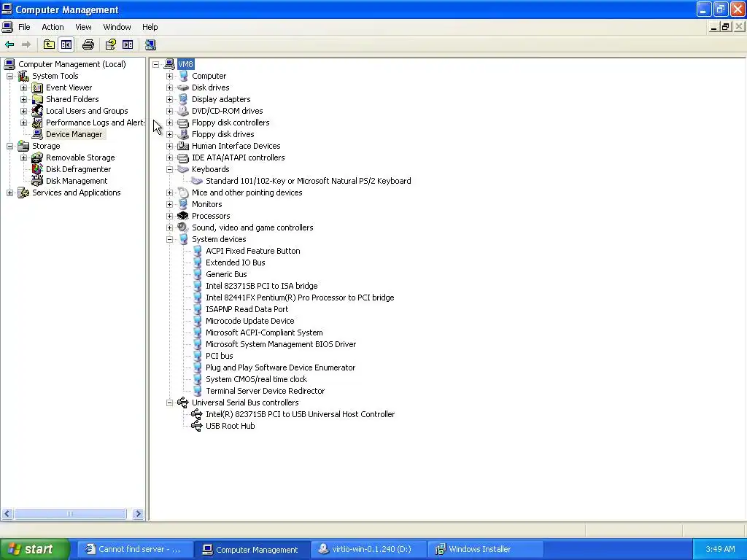Screen dimensions: 747x560
Task: Select Plug and Play Software Device Enumerator
Action: pos(280,367)
